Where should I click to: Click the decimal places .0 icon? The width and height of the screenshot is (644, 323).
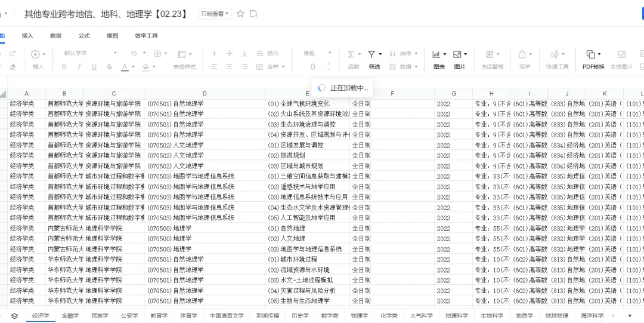click(x=312, y=67)
